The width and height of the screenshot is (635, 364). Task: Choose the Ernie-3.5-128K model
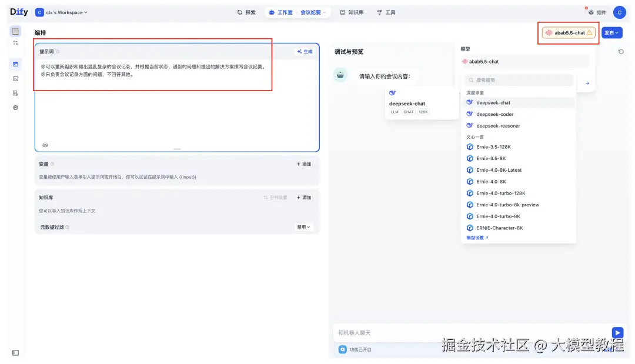point(519,147)
